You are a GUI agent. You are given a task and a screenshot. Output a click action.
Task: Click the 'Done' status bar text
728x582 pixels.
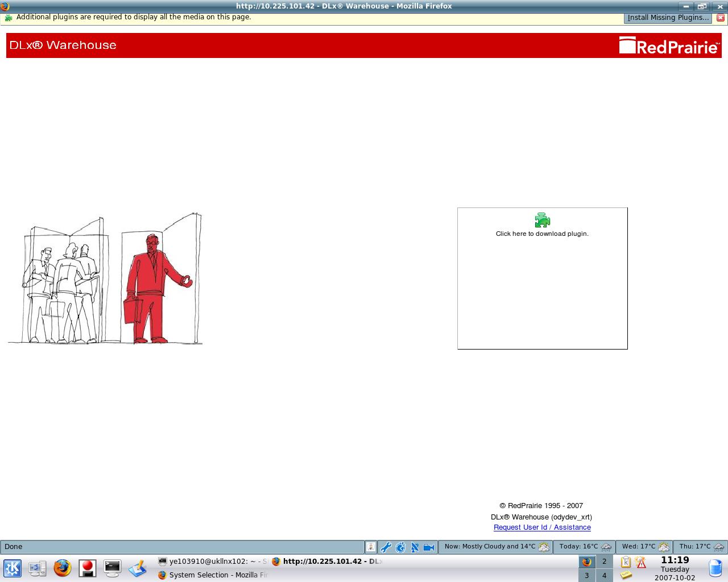(14, 547)
